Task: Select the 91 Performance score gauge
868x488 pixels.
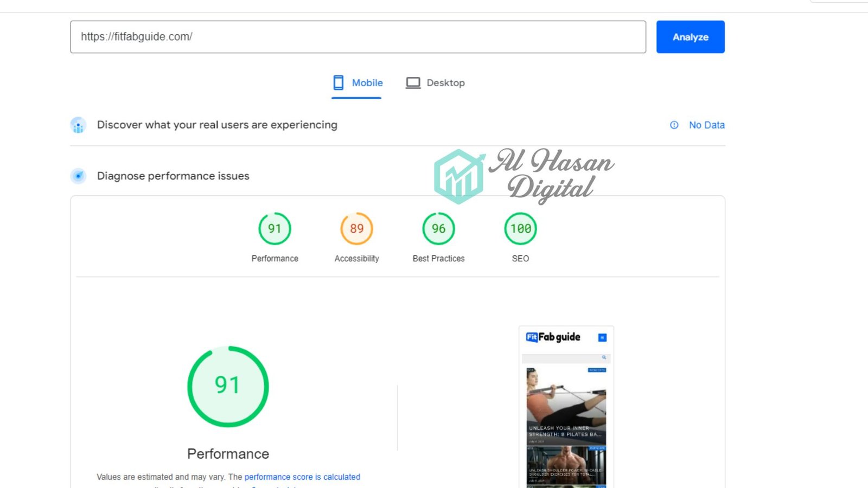Action: (275, 228)
